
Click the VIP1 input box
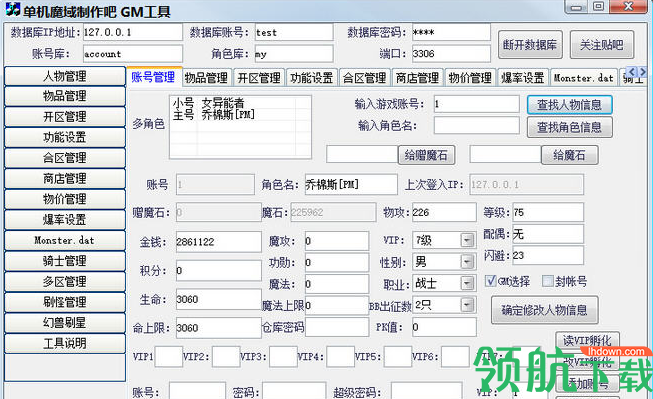pyautogui.click(x=169, y=357)
